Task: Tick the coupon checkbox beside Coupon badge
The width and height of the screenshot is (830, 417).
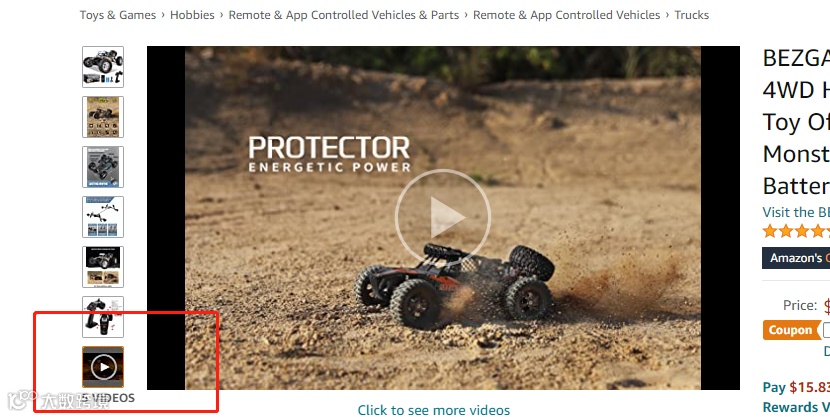Action: [x=827, y=330]
